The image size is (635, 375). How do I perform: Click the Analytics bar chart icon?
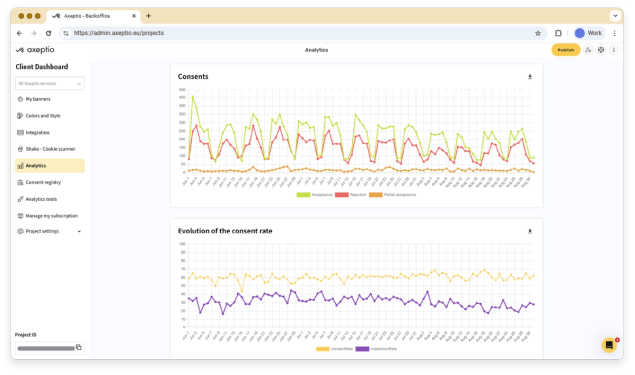20,166
